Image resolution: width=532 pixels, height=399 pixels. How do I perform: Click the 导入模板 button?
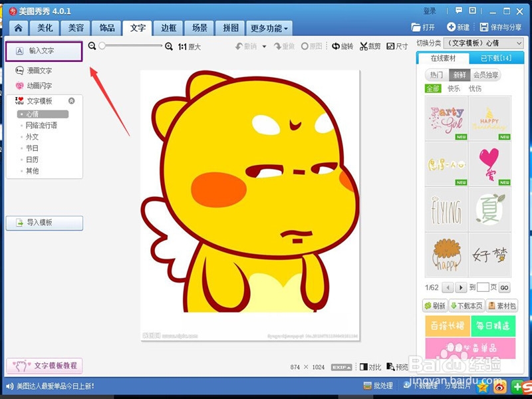tap(45, 223)
